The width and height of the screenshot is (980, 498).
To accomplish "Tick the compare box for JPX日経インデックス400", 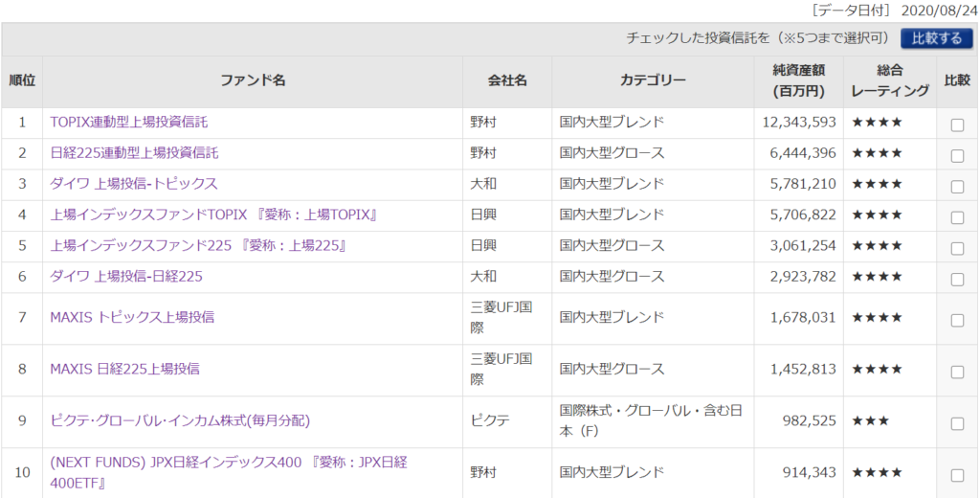I will point(957,475).
